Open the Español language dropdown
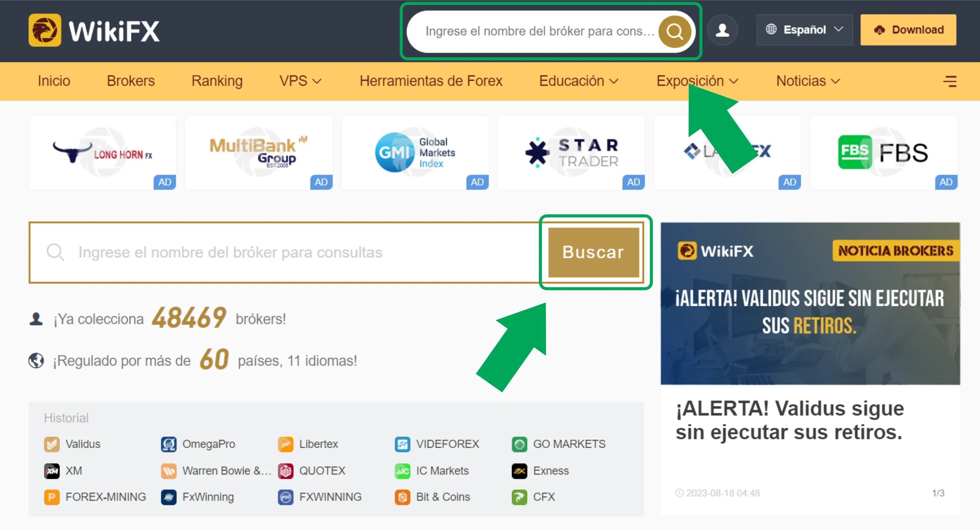980x530 pixels. pyautogui.click(x=805, y=30)
